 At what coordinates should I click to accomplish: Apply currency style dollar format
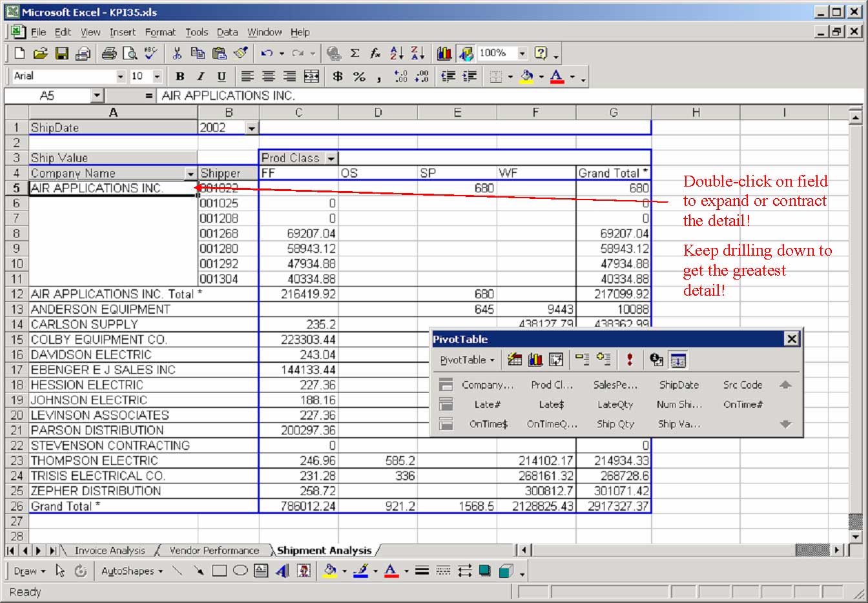(337, 77)
